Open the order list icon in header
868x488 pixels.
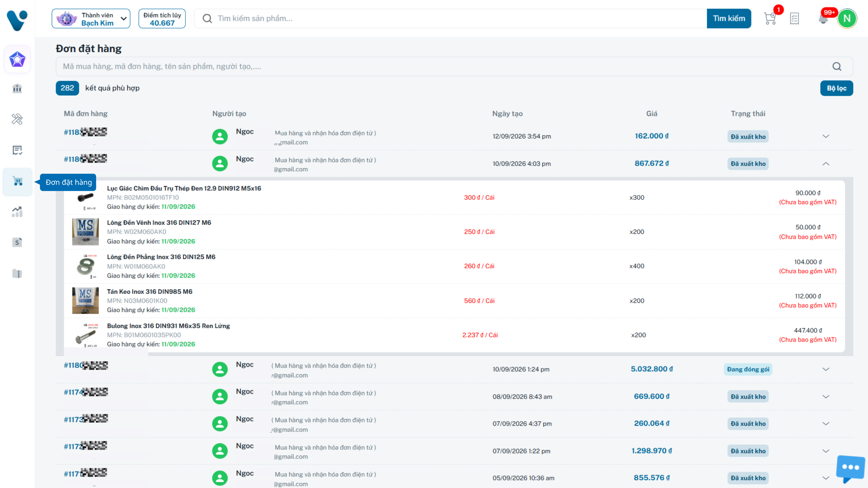click(x=795, y=19)
